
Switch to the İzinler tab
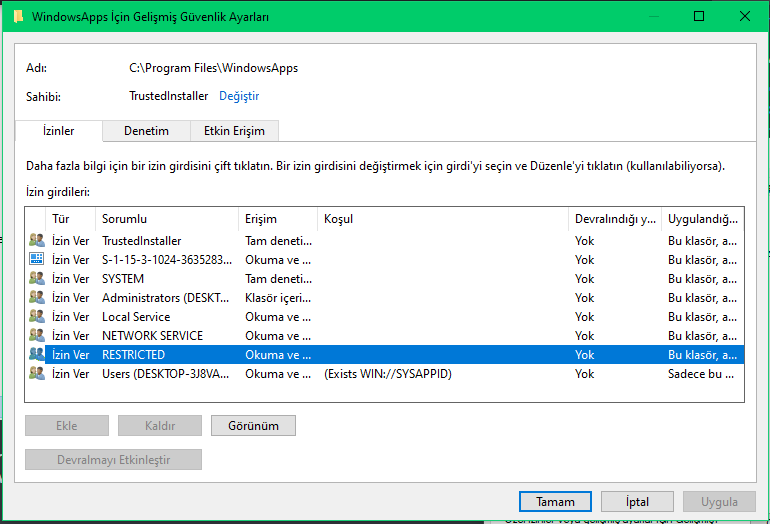(x=58, y=131)
